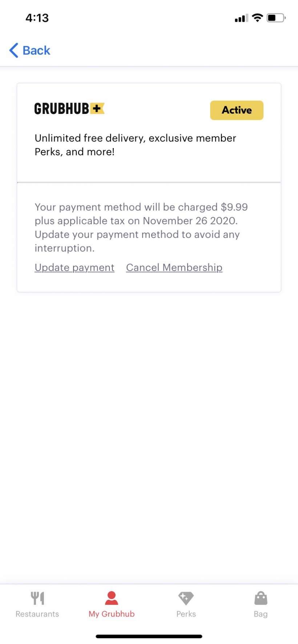Tap the cellular signal bars icon
298x644 pixels.
[241, 18]
